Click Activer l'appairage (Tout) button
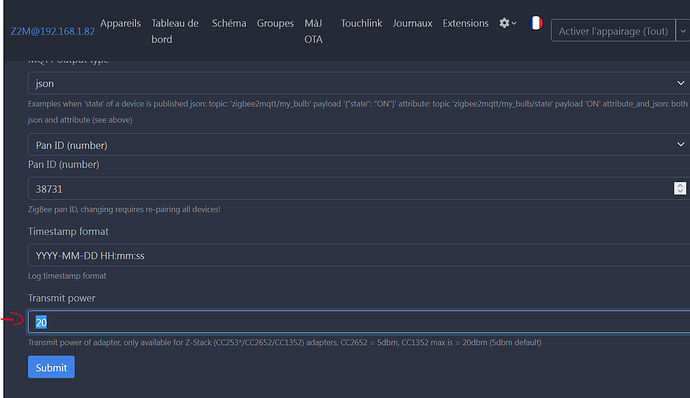 613,31
